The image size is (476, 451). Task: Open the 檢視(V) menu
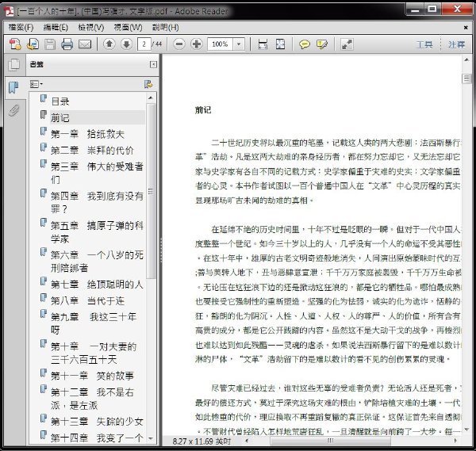coord(91,27)
